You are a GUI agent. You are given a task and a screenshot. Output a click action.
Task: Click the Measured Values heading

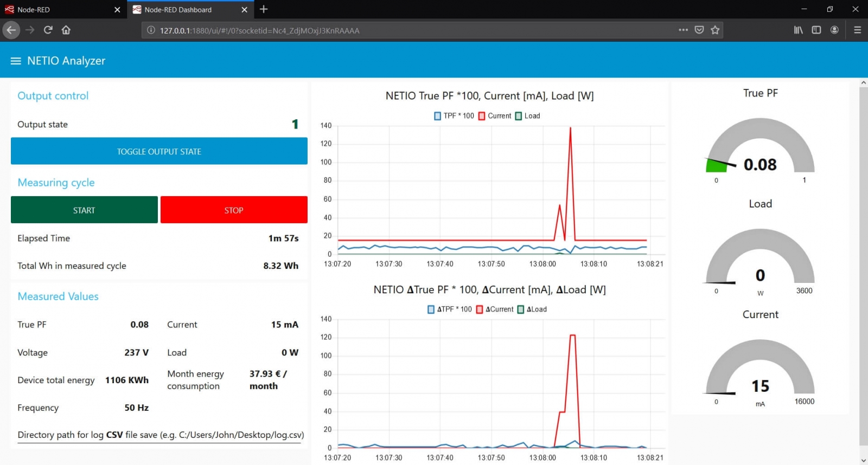58,296
